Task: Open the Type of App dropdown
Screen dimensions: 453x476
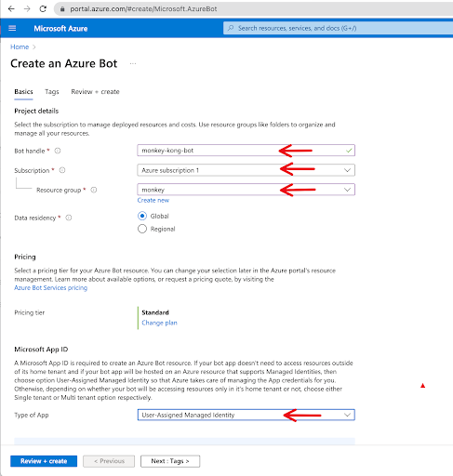Action: pos(246,415)
